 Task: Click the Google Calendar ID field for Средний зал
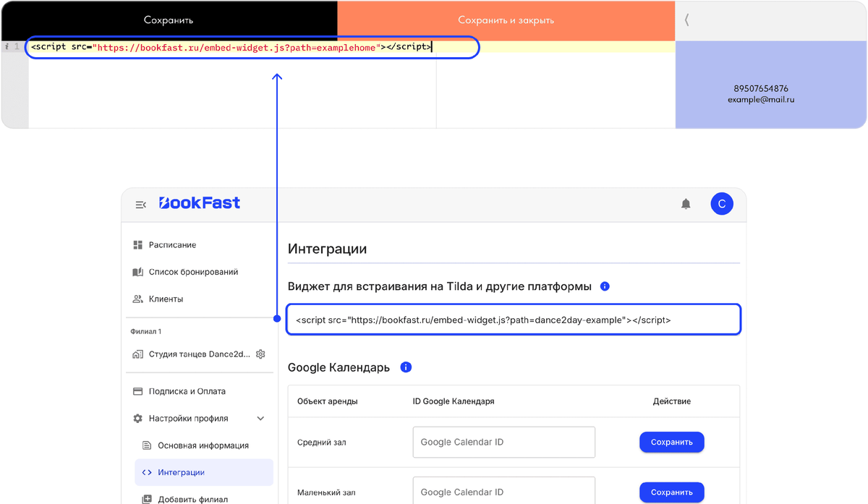tap(503, 442)
